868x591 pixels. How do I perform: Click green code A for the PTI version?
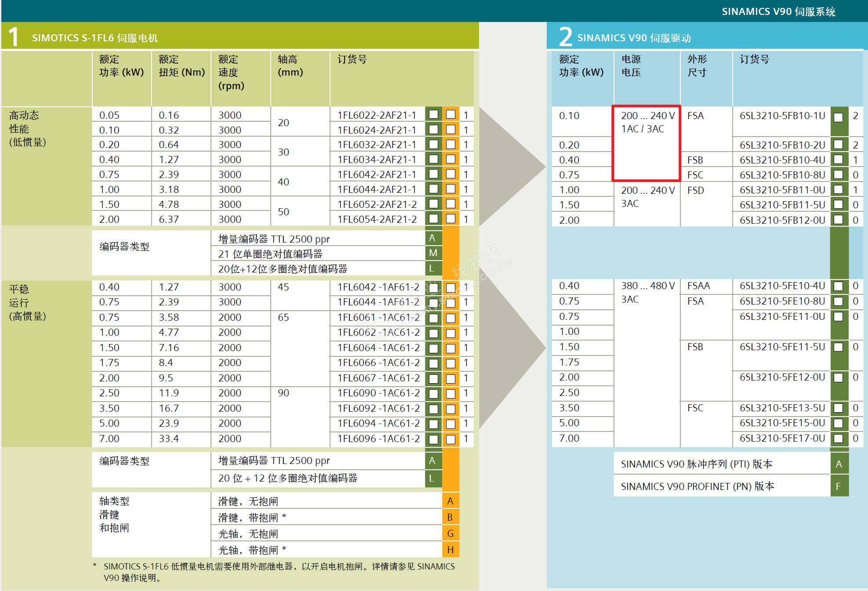pyautogui.click(x=839, y=464)
